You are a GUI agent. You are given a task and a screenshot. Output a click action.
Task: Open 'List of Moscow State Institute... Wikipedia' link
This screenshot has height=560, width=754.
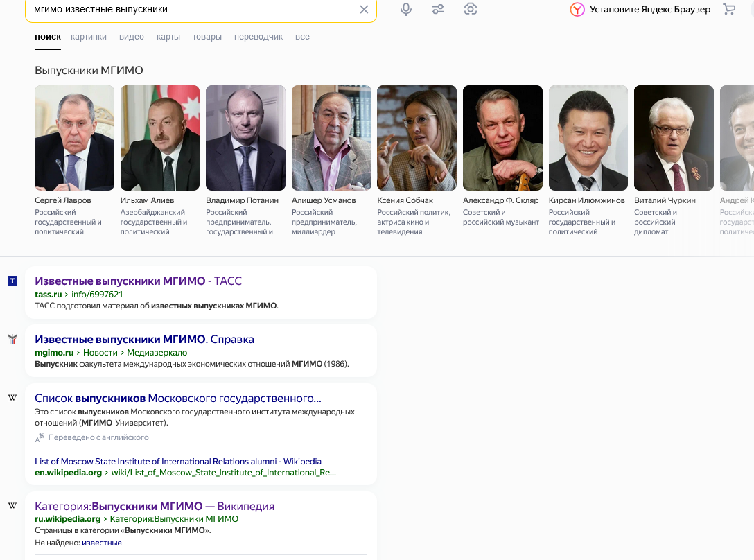[x=178, y=462]
